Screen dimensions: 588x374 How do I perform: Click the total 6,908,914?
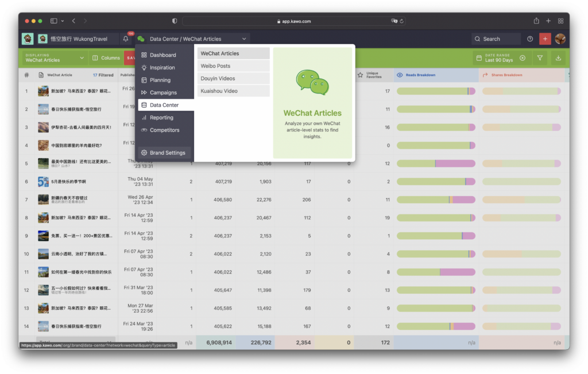pos(219,342)
